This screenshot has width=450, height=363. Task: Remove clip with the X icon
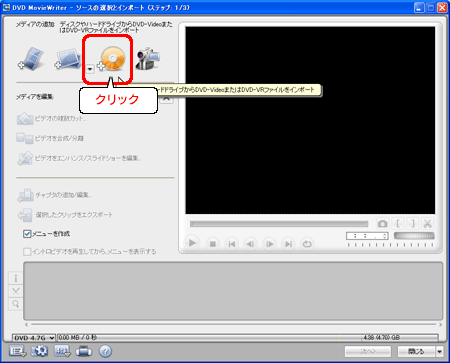coord(16,291)
